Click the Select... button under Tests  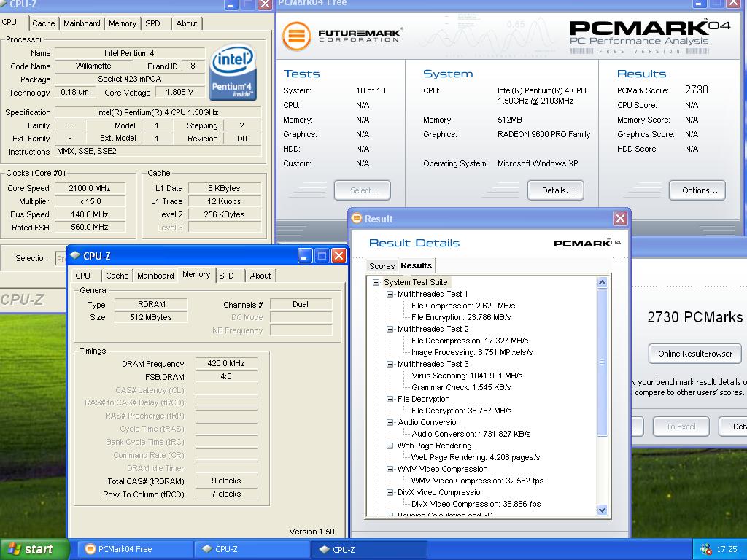tap(362, 190)
